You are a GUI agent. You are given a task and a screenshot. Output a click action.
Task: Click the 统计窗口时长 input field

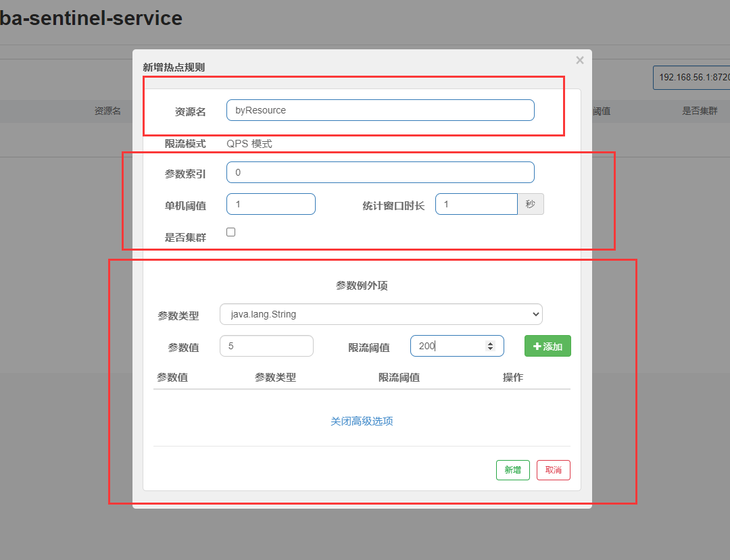pos(476,203)
